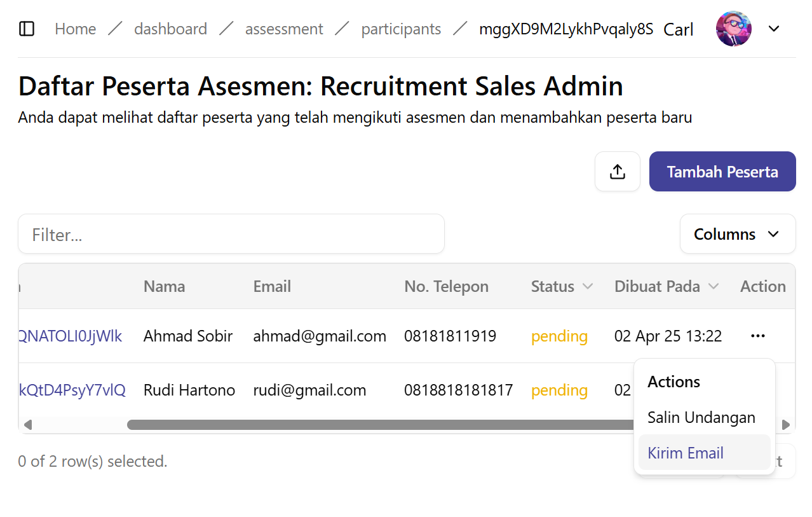Go to the assessment breadcrumb
The width and height of the screenshot is (812, 517).
click(x=284, y=29)
